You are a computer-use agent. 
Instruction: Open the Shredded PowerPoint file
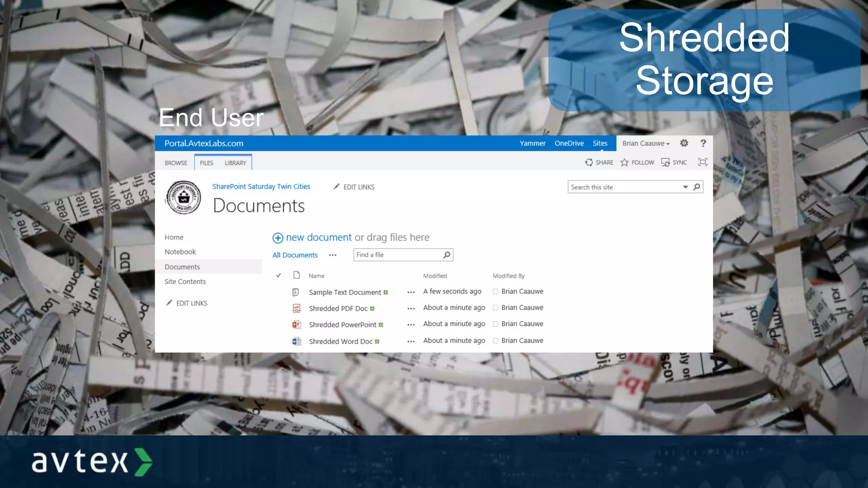(342, 325)
